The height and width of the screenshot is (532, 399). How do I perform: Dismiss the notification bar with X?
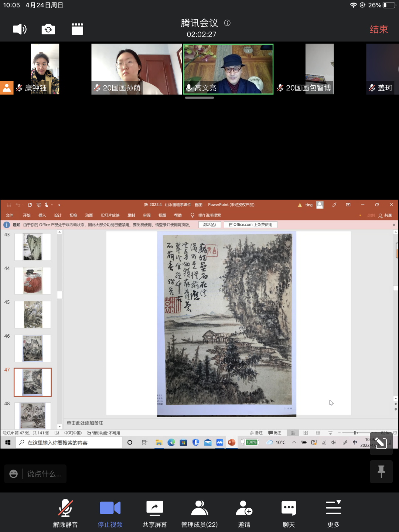point(394,225)
